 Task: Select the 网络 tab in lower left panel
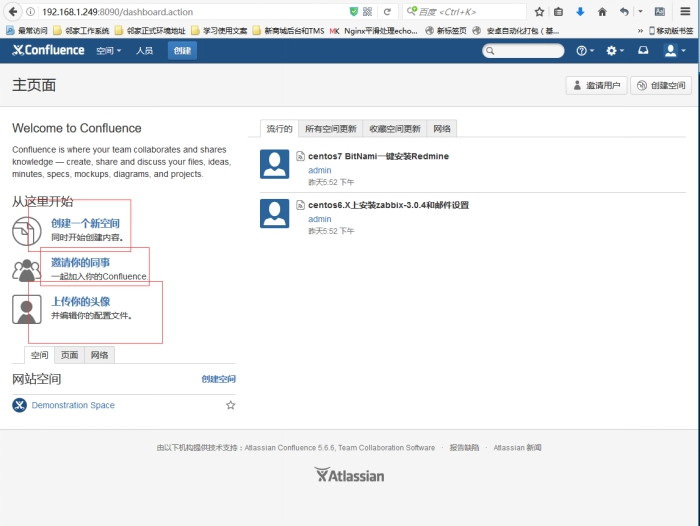pyautogui.click(x=100, y=355)
